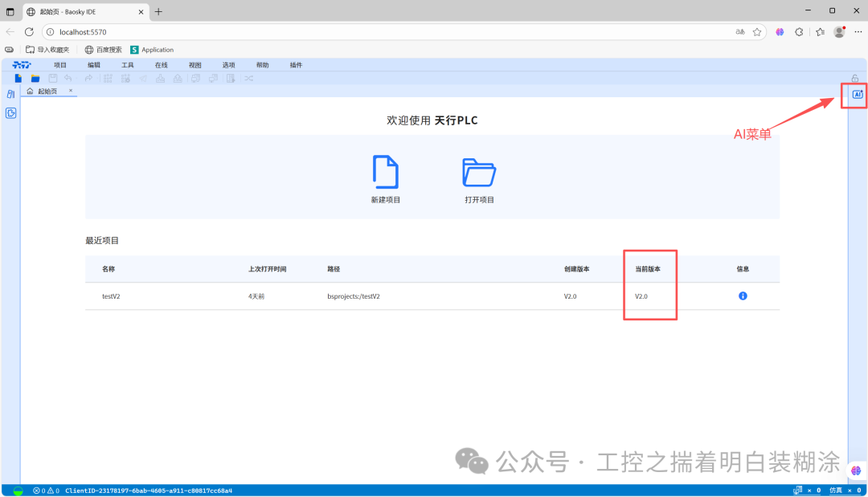
Task: Open the 百度搜索 bookmark
Action: click(103, 50)
